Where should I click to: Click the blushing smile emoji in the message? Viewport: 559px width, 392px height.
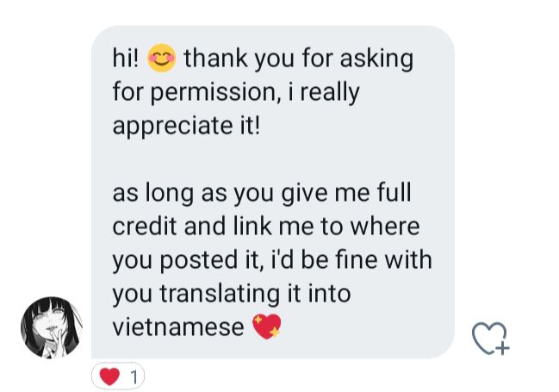(x=161, y=58)
